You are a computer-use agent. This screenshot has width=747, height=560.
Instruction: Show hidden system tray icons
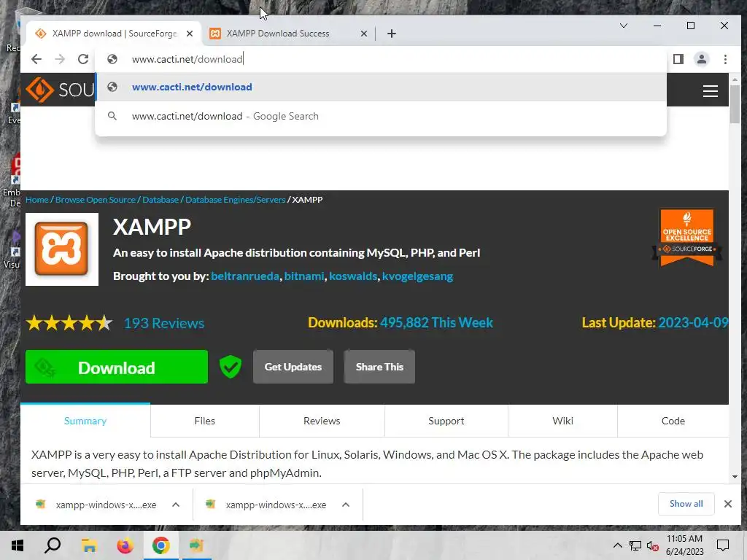click(617, 545)
